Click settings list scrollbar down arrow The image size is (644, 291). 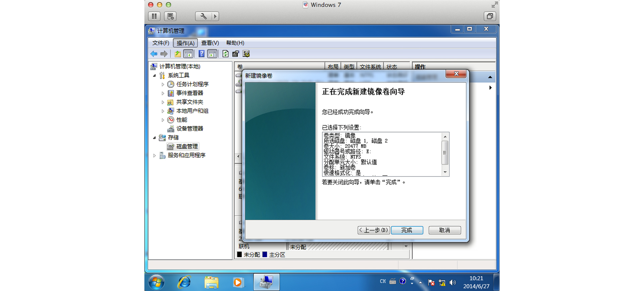(x=445, y=172)
